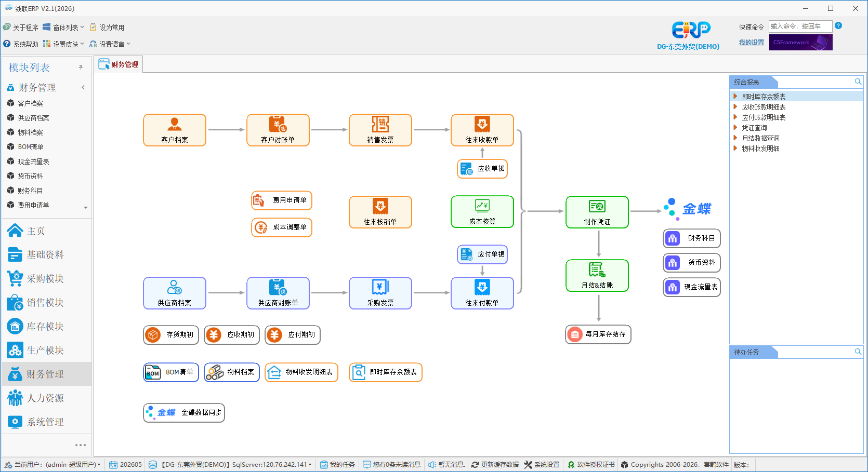868x472 pixels.
Task: Open the 往来付款单 workflow icon
Action: point(482,293)
